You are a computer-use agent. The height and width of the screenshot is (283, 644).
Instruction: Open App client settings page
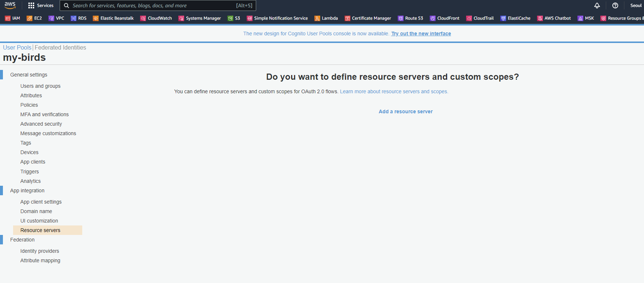click(41, 202)
